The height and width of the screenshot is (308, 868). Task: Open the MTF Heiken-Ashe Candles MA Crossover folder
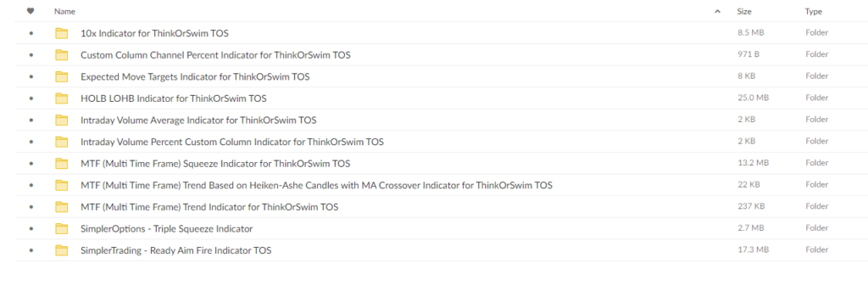[x=316, y=186]
